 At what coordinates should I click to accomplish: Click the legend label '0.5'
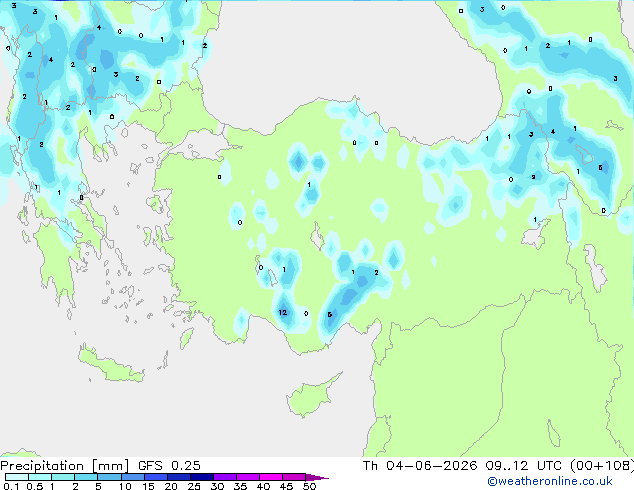pyautogui.click(x=34, y=486)
